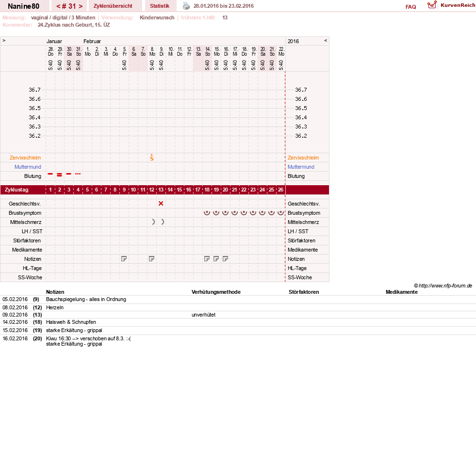Click Brustsymptom icon on cycle day 25
The height and width of the screenshot is (463, 476).
(271, 212)
